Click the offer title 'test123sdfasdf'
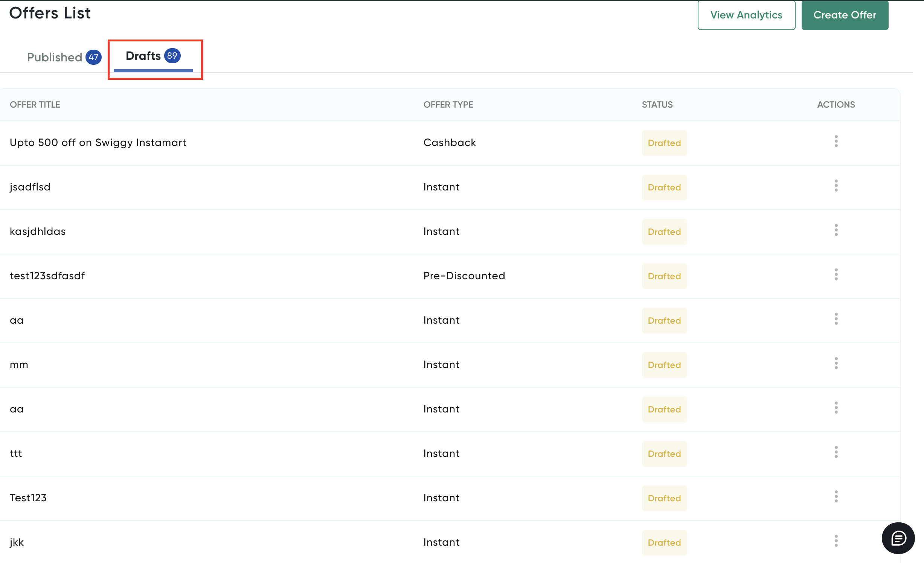This screenshot has width=924, height=563. pyautogui.click(x=47, y=276)
